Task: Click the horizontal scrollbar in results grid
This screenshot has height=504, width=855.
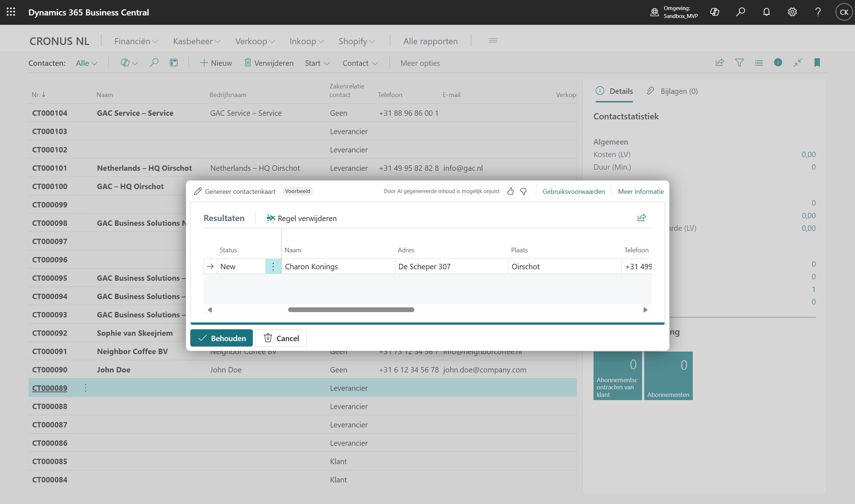Action: tap(351, 310)
